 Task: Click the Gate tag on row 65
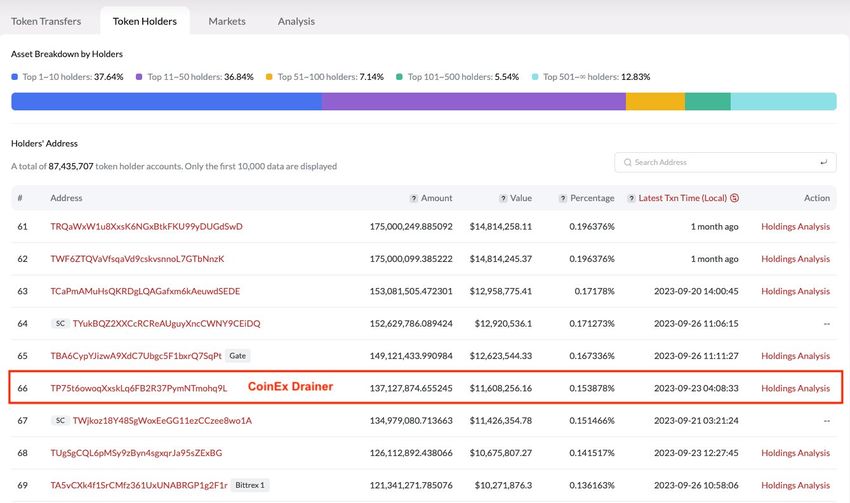coord(237,356)
